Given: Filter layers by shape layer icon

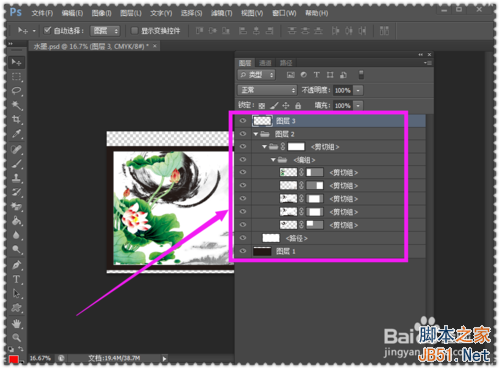Looking at the screenshot, I should coord(330,75).
